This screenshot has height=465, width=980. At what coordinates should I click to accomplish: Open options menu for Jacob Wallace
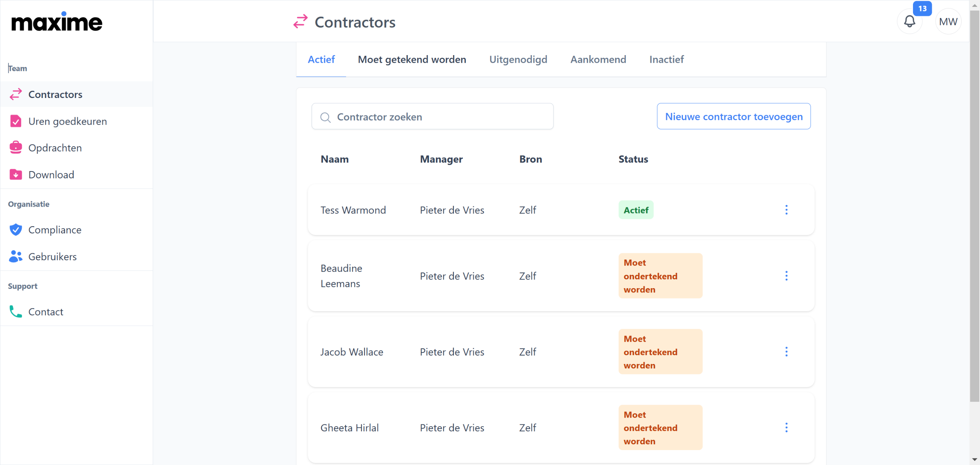tap(786, 352)
